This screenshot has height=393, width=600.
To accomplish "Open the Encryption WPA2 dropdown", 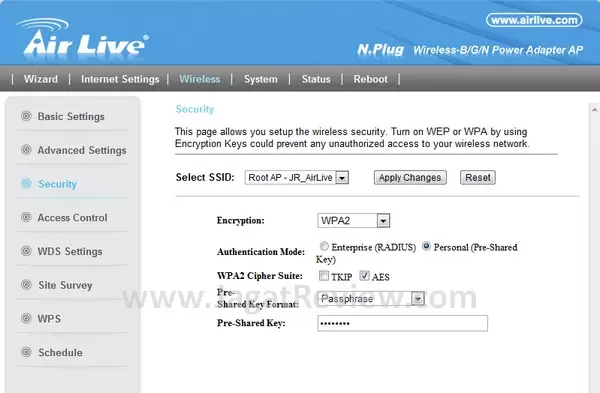I will click(x=354, y=220).
